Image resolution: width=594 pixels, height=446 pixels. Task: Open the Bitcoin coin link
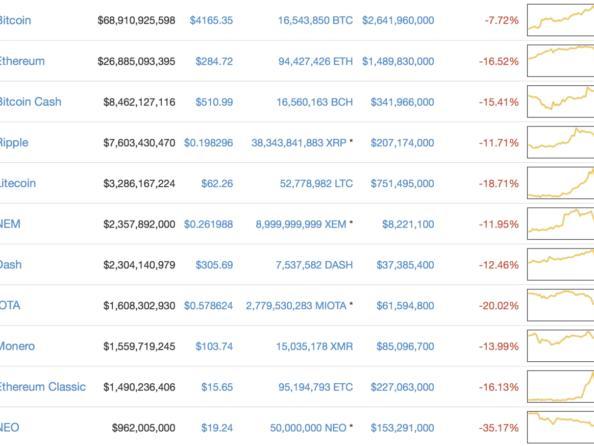click(x=15, y=20)
